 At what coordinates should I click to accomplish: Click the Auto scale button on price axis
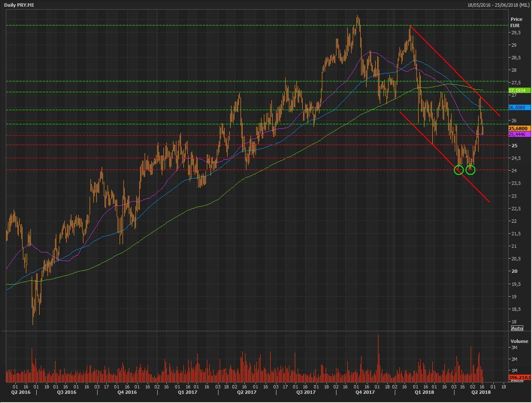tap(517, 328)
